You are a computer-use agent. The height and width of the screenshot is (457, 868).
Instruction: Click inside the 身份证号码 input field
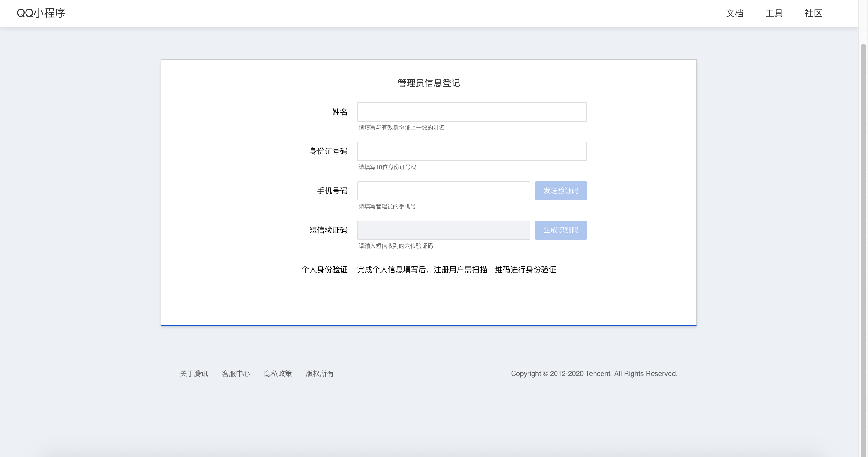coord(472,151)
